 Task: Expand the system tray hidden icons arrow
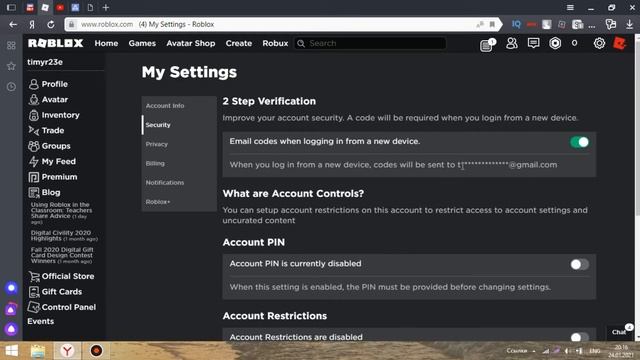pos(533,351)
